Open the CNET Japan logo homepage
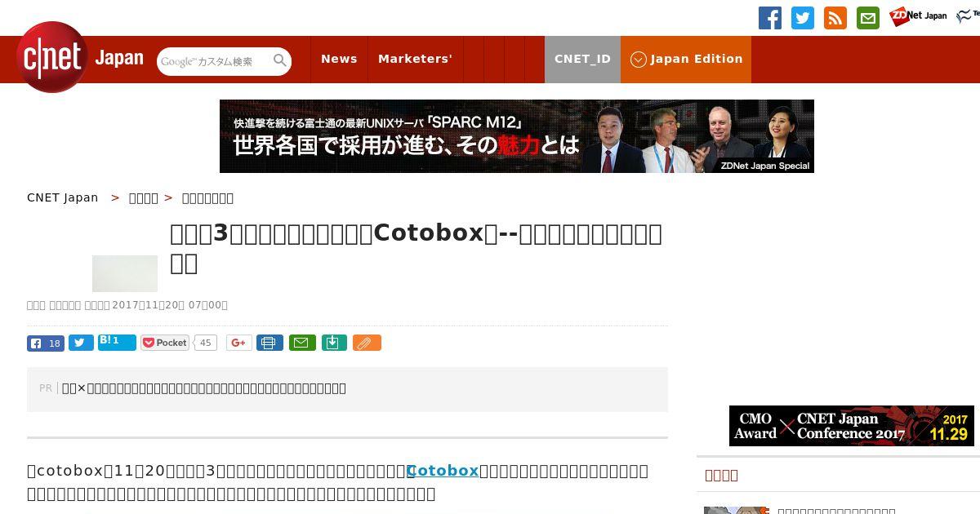 click(80, 58)
